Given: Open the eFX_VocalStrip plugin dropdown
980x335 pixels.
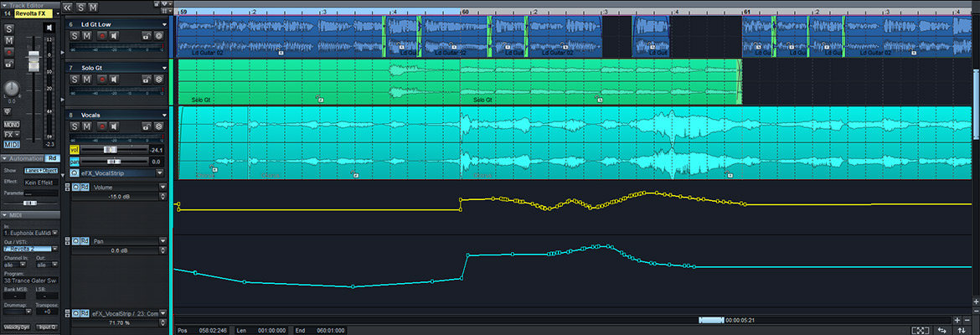Looking at the screenshot, I should tap(160, 173).
